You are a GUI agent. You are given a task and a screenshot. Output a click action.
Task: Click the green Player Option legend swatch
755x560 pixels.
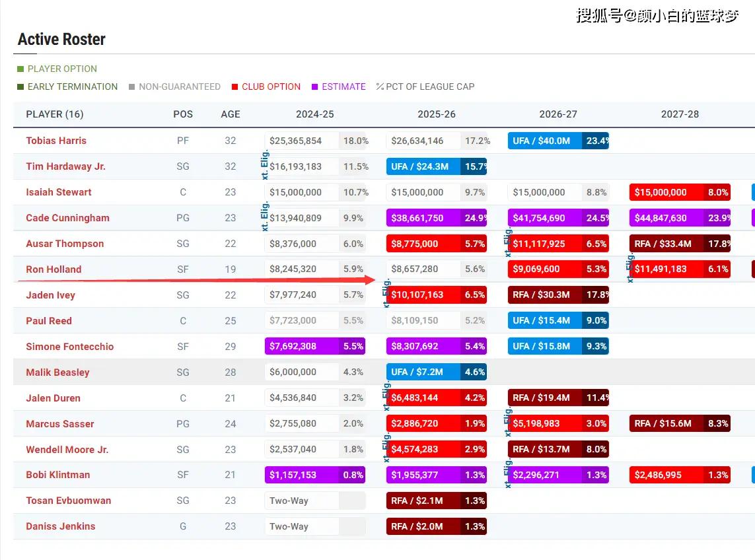click(x=20, y=69)
